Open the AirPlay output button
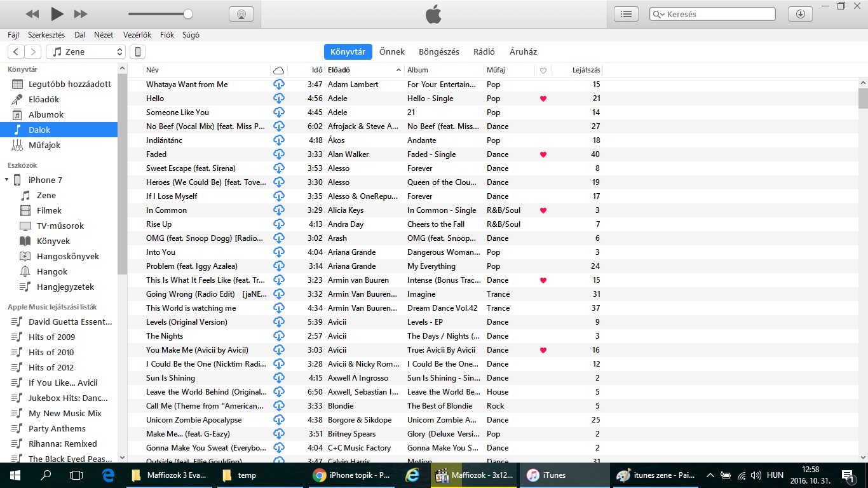 (x=241, y=14)
